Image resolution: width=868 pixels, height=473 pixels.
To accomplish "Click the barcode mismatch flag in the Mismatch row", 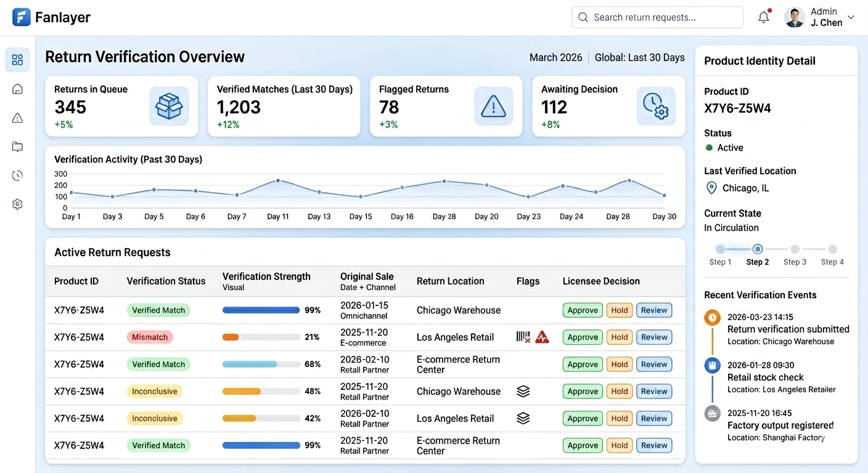I will [x=522, y=337].
